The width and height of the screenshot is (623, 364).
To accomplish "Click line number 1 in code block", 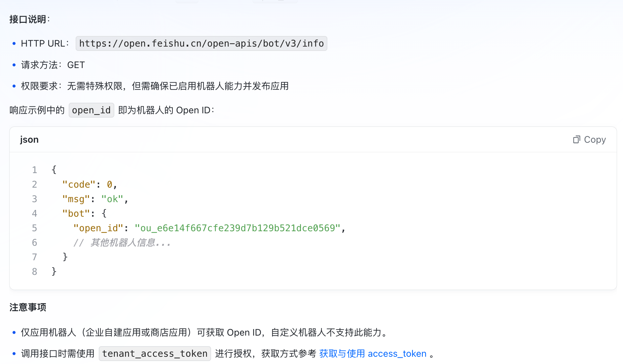I will tap(34, 170).
